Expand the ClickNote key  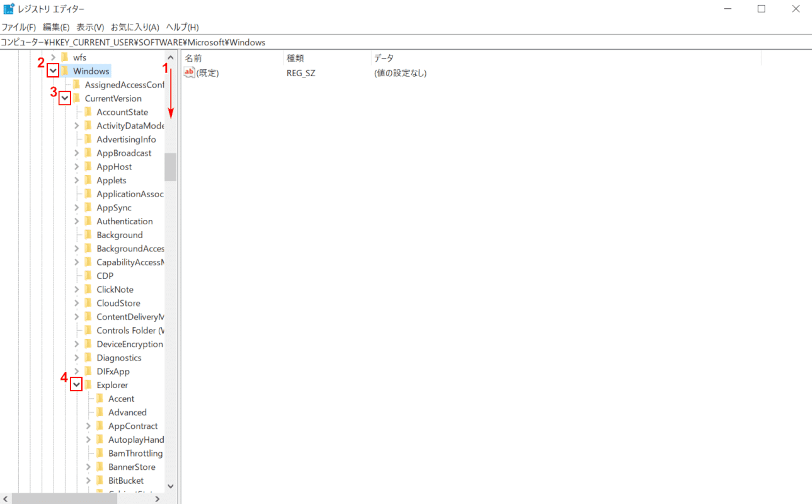pos(77,290)
